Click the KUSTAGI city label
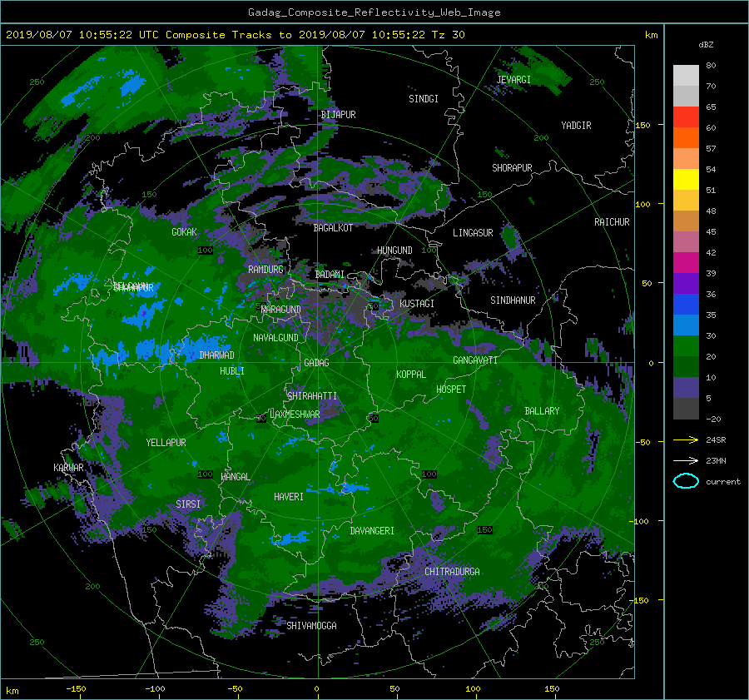The image size is (749, 700). click(x=417, y=304)
